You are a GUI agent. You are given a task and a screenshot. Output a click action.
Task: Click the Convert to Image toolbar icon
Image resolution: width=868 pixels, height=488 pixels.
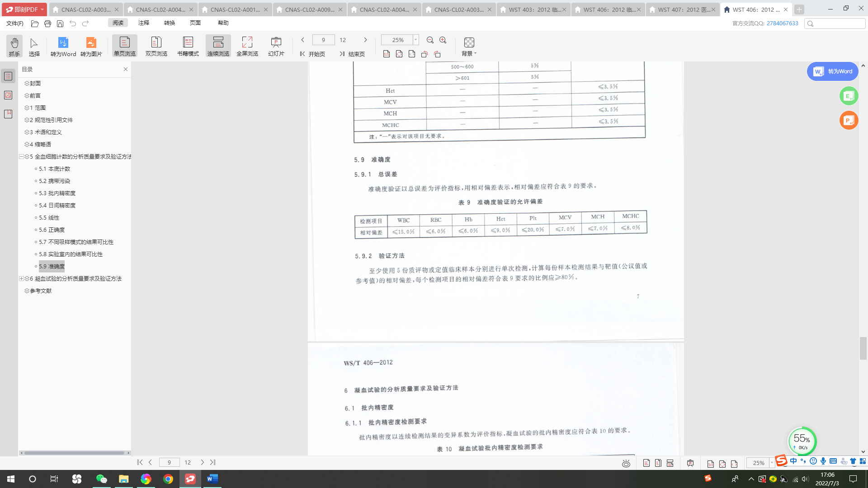tap(91, 46)
